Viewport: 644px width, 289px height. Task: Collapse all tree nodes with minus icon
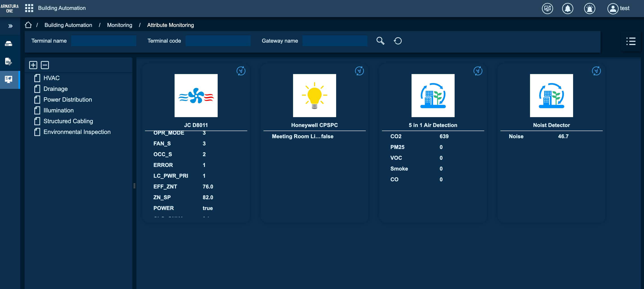tap(45, 65)
